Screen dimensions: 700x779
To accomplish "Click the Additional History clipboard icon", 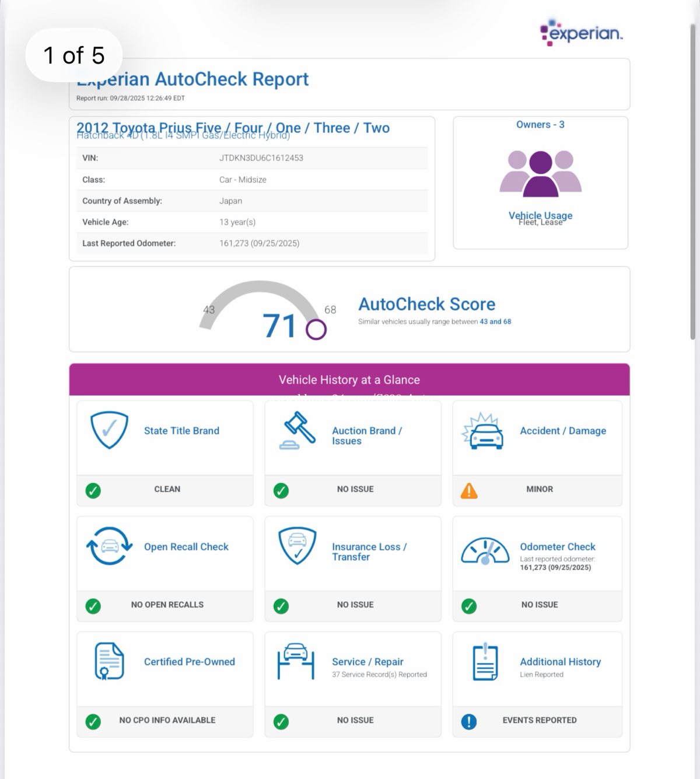I will click(485, 662).
